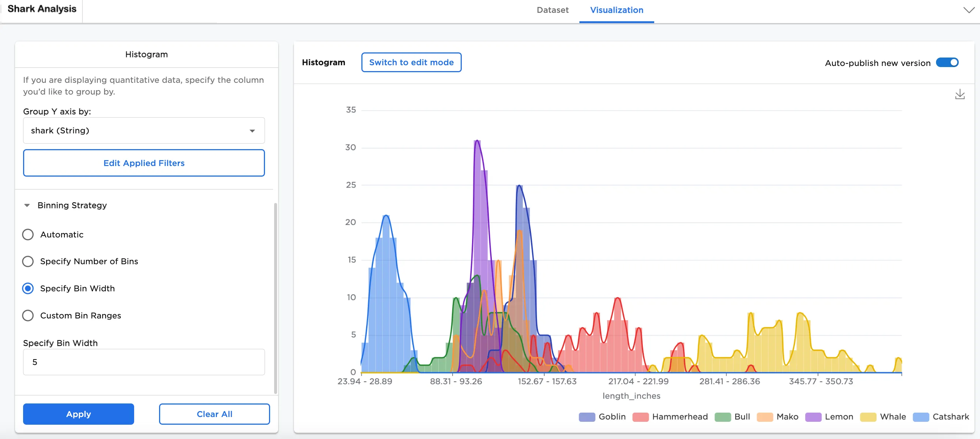
Task: Open the Visualization tab
Action: coord(616,10)
